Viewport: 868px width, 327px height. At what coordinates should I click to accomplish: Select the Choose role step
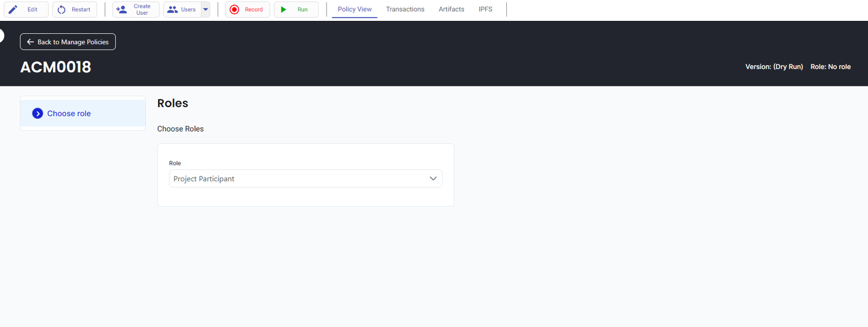click(x=69, y=114)
